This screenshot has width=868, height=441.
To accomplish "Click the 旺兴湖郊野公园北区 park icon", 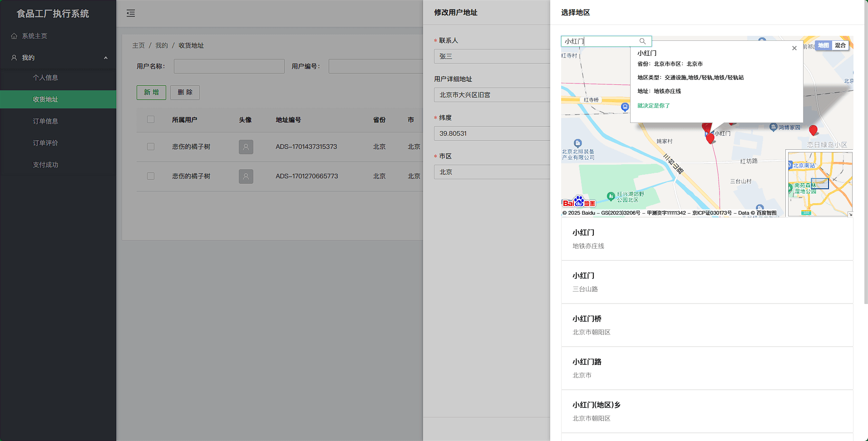I will click(611, 196).
